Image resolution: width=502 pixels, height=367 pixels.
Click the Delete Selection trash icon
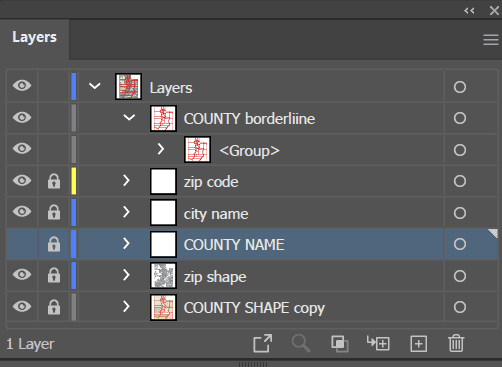[456, 343]
